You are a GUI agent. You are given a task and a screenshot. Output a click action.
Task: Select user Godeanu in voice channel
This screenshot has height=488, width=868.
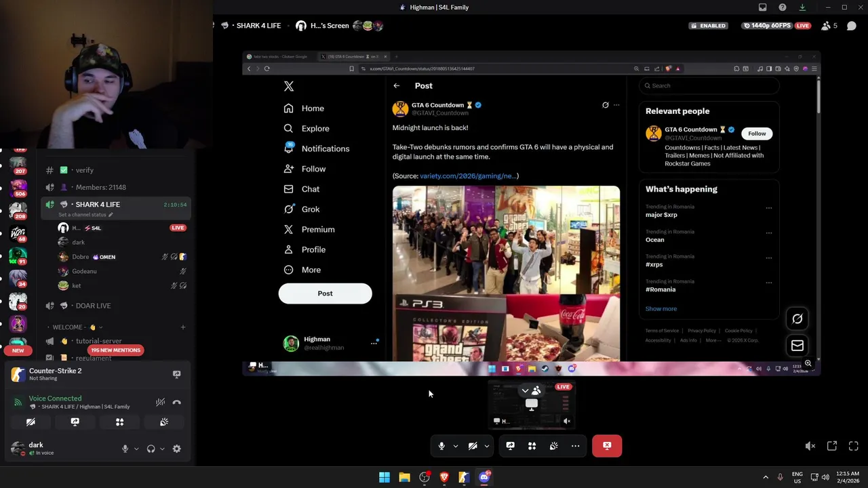coord(122,271)
